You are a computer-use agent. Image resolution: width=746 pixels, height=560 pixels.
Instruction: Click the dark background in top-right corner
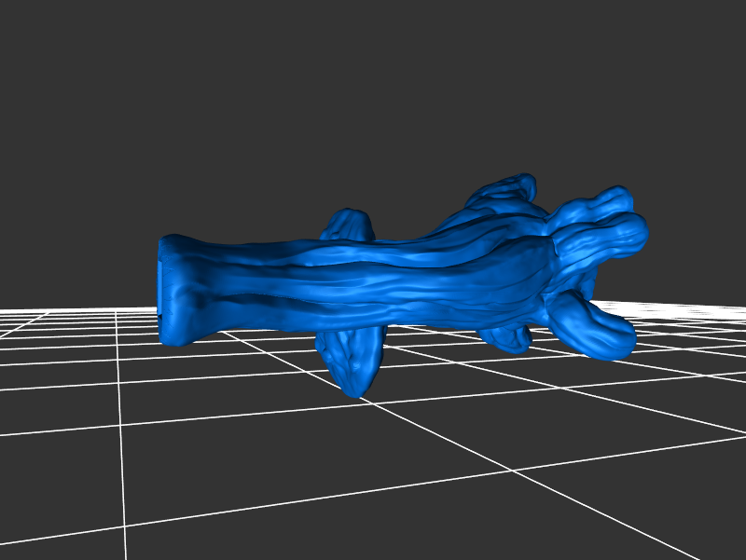coord(709,37)
